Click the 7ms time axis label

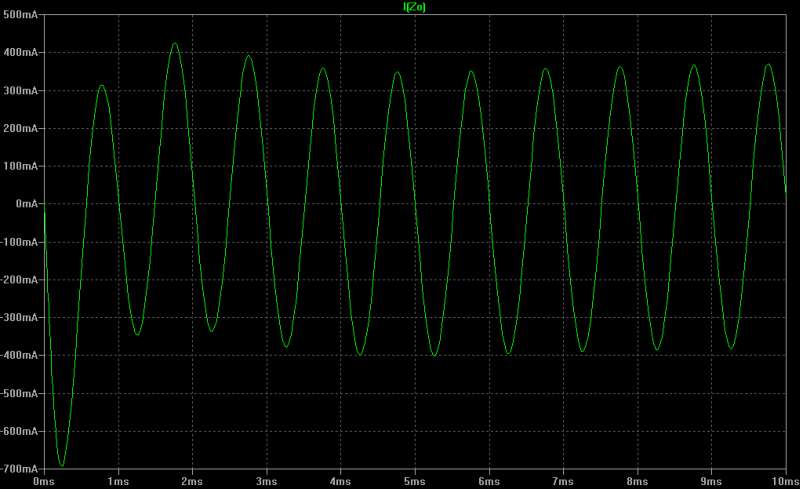[563, 481]
